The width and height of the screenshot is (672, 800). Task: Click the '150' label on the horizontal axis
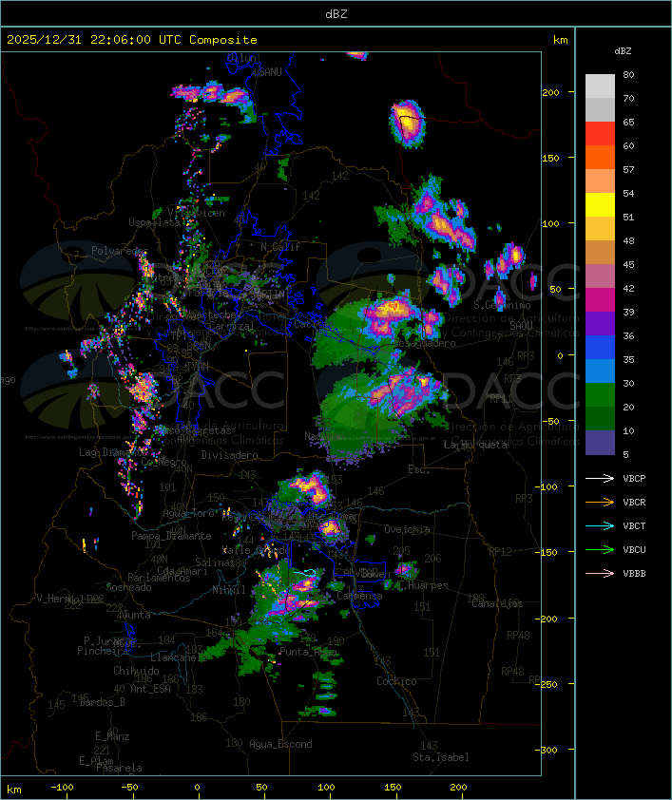pyautogui.click(x=393, y=788)
